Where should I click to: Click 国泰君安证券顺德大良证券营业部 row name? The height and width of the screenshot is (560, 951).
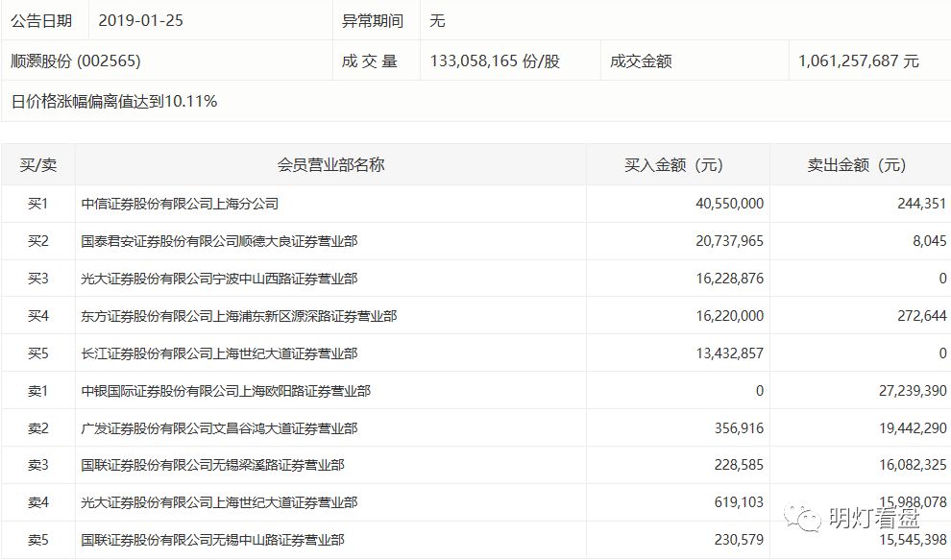tap(220, 241)
